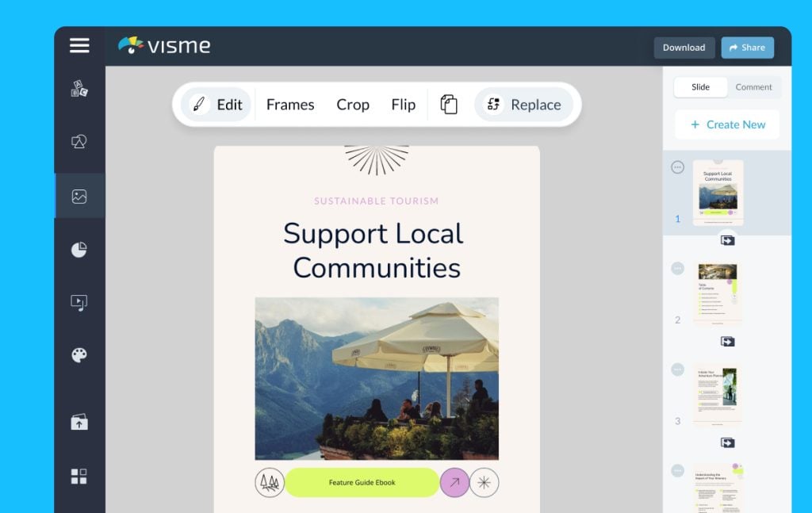Select the Templates icon at the sidebar top
Viewport: 812px width, 513px height.
[79, 89]
